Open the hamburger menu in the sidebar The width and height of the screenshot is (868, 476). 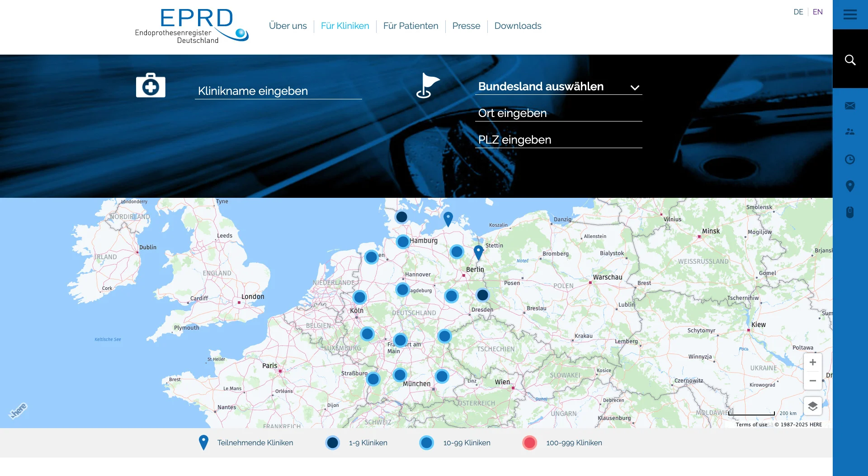tap(850, 14)
